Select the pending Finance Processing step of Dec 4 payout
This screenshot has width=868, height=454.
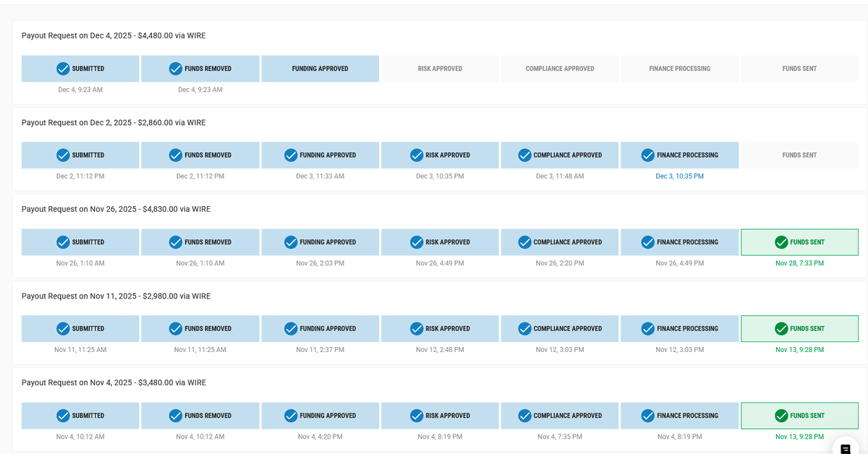pos(680,69)
